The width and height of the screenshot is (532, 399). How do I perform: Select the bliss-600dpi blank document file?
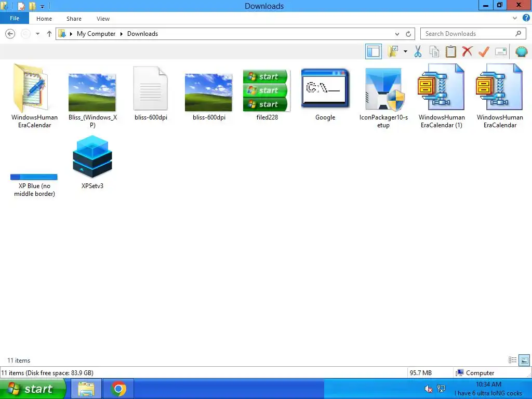[151, 94]
